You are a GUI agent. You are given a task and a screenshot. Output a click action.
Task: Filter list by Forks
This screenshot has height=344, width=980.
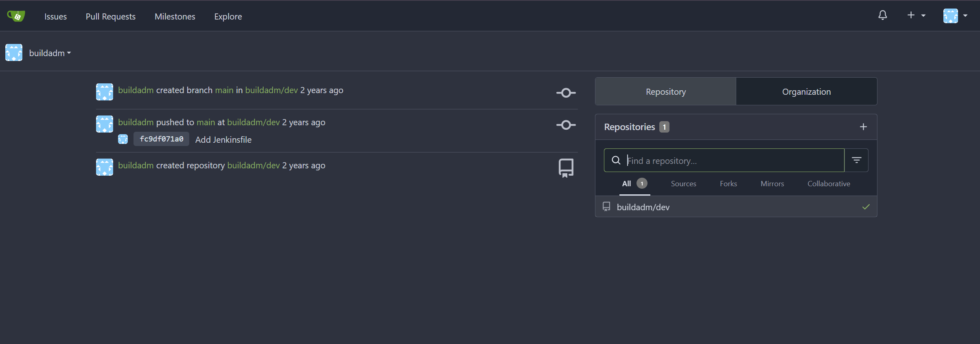[x=728, y=184]
